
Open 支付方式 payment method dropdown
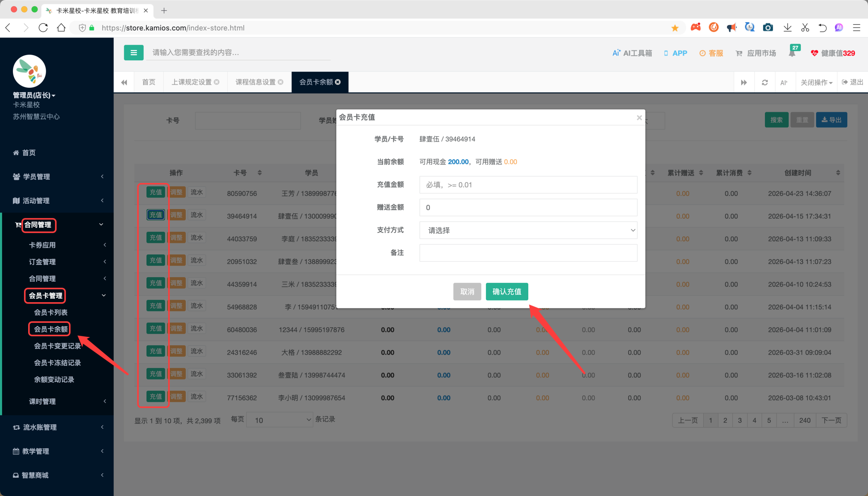tap(528, 230)
